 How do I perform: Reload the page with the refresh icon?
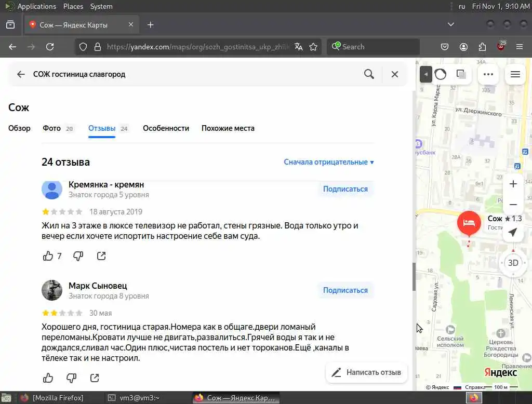click(50, 47)
